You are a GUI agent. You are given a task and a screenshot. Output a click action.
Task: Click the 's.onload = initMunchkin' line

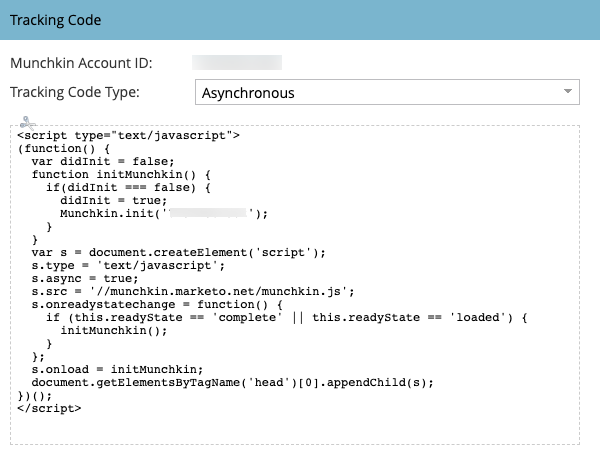coord(117,369)
